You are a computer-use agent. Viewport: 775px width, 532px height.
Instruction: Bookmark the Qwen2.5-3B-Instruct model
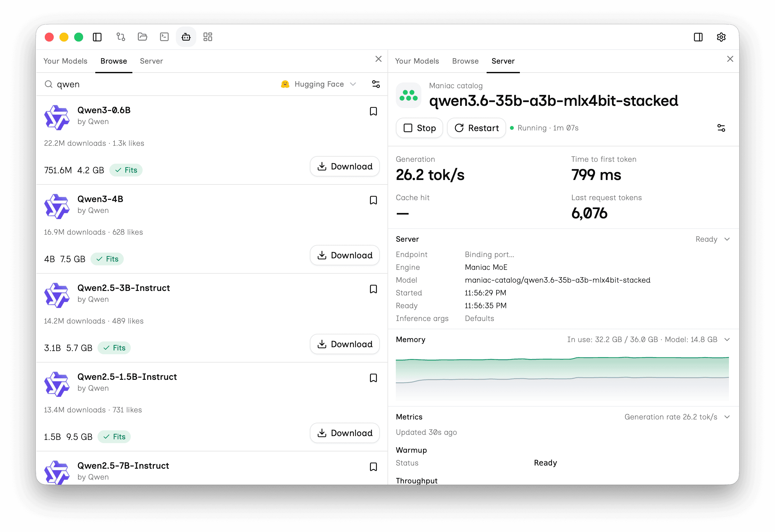pyautogui.click(x=373, y=289)
